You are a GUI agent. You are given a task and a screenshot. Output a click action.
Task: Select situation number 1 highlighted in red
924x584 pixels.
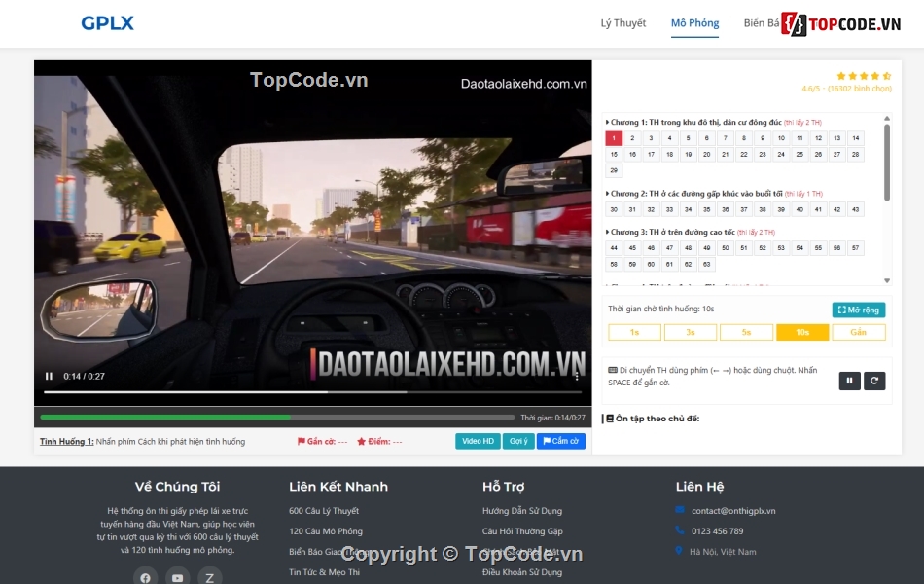click(x=614, y=138)
